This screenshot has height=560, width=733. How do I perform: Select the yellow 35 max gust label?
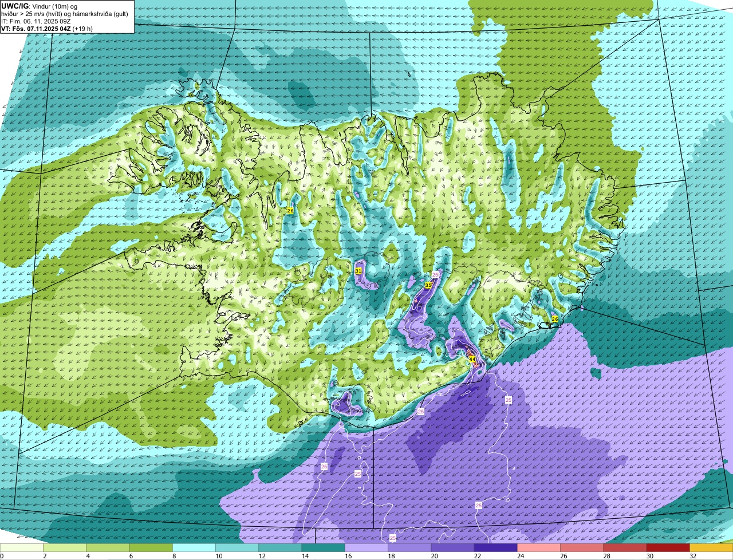click(428, 285)
